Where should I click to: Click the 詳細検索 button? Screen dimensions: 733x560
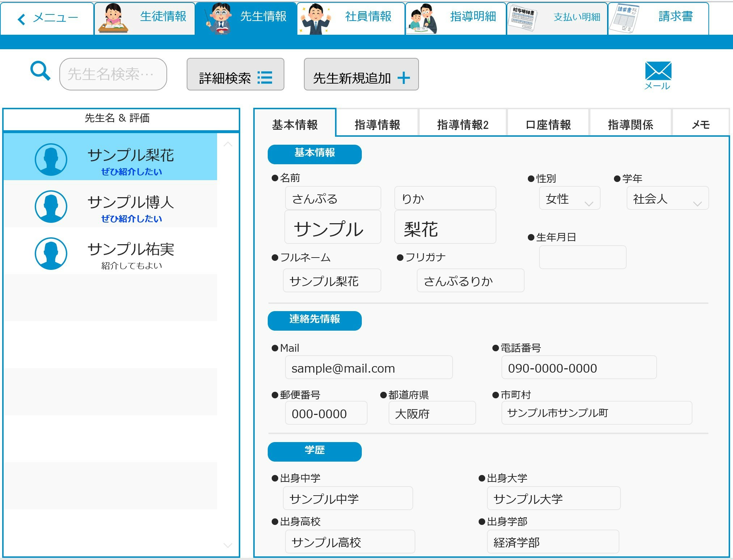tap(235, 75)
